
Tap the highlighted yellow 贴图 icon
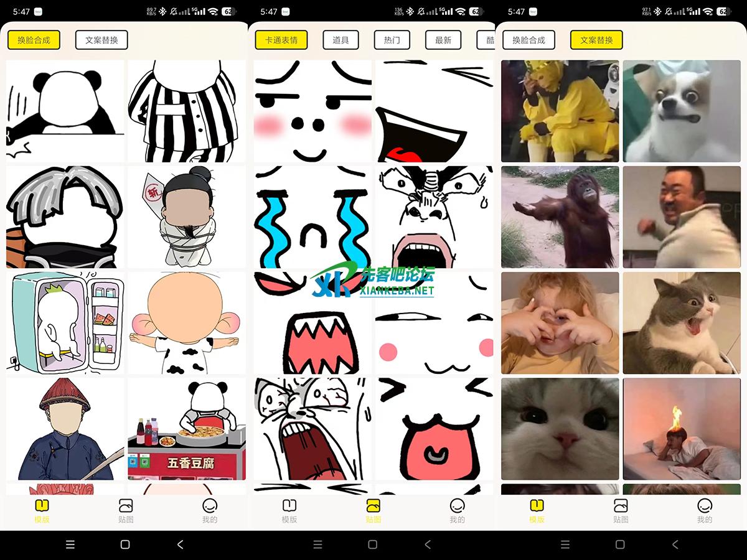[x=374, y=511]
